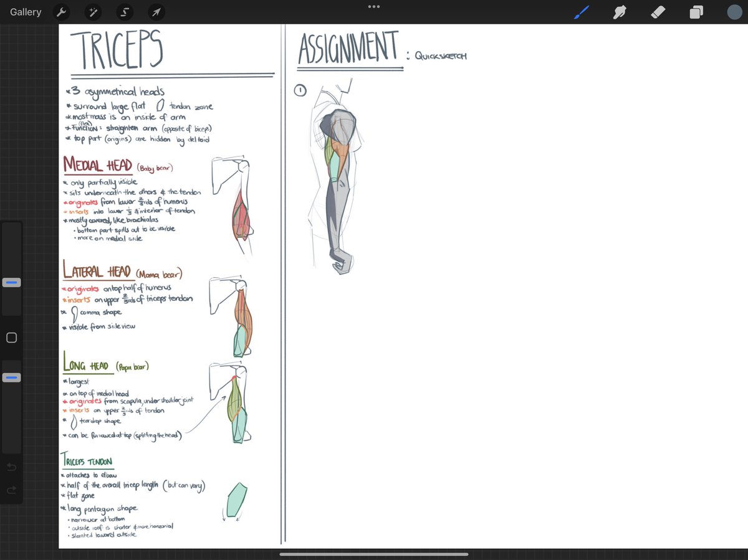
Task: Tap the '(Baby bear)' annotation
Action: (155, 168)
